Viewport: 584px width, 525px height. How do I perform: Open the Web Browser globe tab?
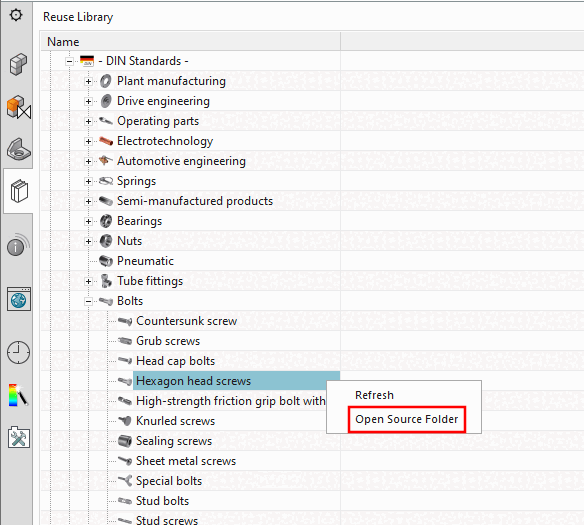click(x=19, y=299)
